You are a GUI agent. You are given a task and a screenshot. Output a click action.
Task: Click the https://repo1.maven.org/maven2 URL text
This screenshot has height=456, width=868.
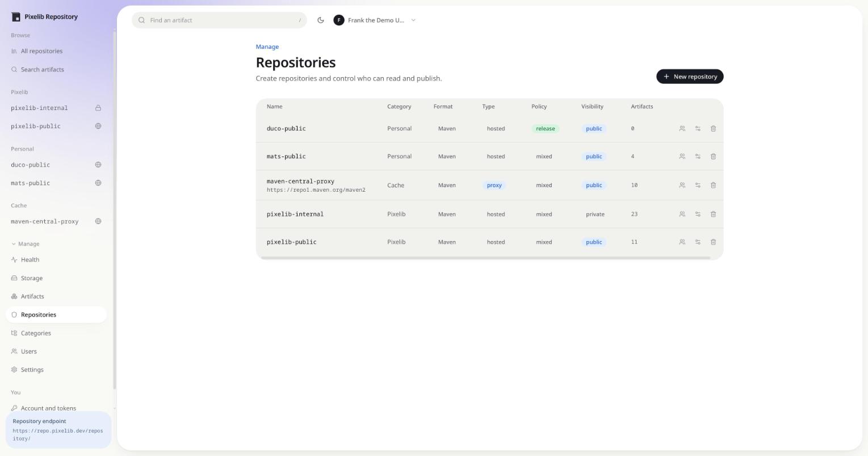(316, 190)
